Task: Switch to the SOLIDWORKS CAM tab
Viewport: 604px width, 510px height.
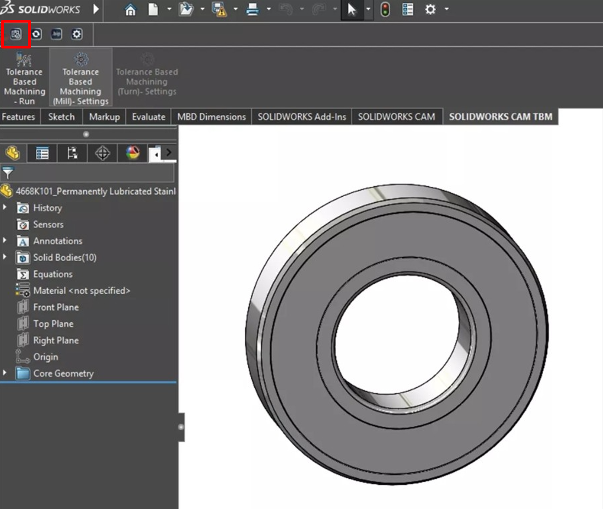Action: [396, 117]
